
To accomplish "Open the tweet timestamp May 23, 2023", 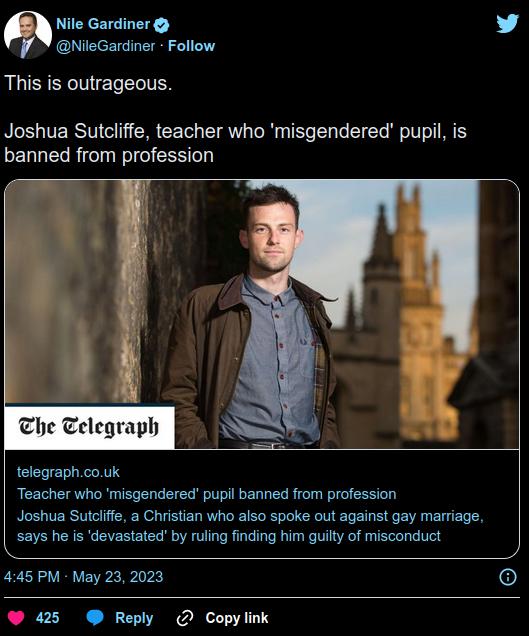I will [83, 577].
